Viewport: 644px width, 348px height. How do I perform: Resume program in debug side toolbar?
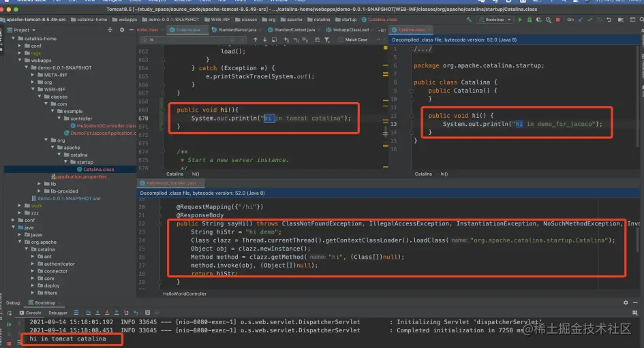point(9,324)
